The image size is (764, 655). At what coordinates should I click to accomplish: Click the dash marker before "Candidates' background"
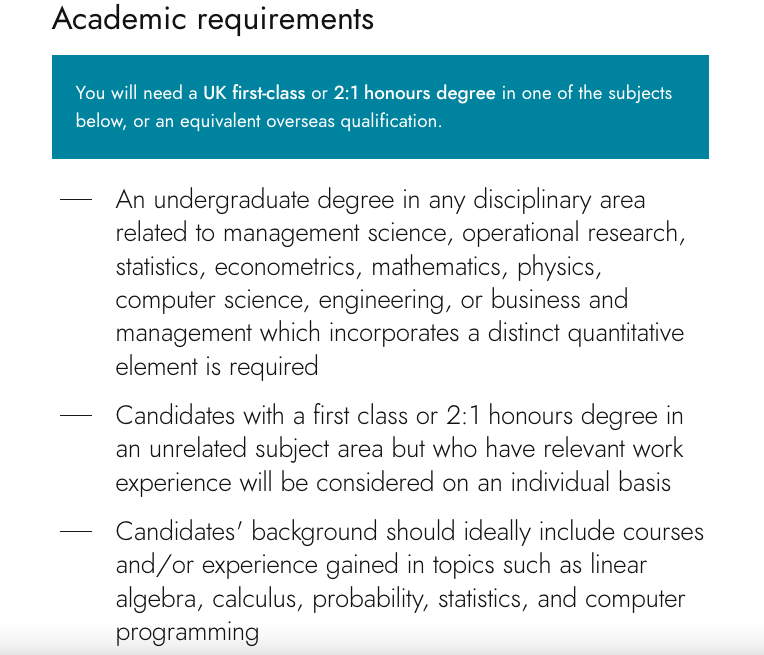(x=76, y=532)
